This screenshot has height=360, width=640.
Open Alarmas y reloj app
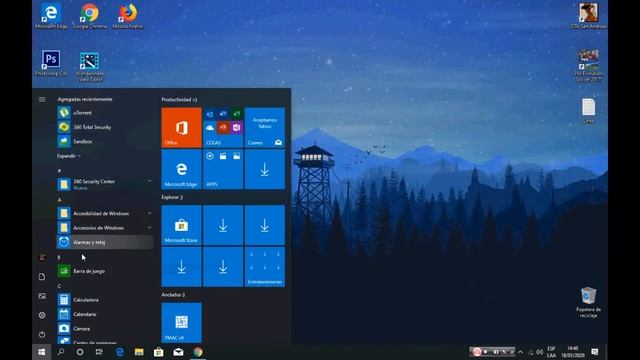tap(105, 242)
